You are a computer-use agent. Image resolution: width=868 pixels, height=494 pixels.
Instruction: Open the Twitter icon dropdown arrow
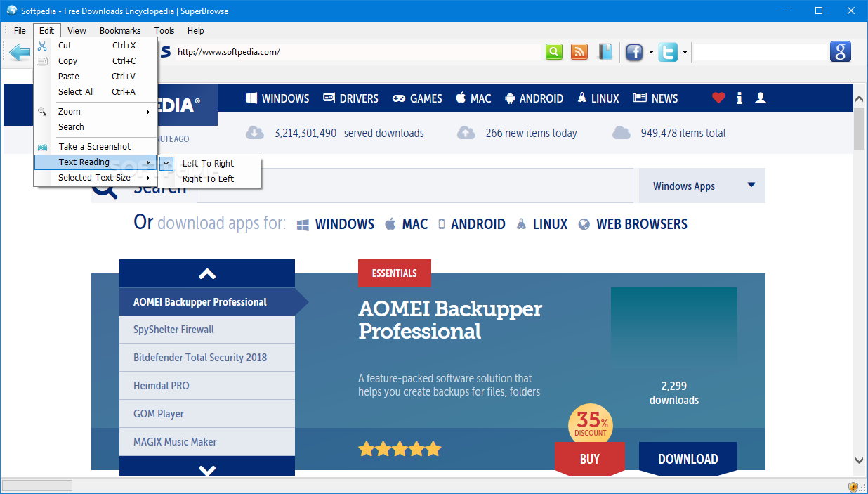point(685,53)
